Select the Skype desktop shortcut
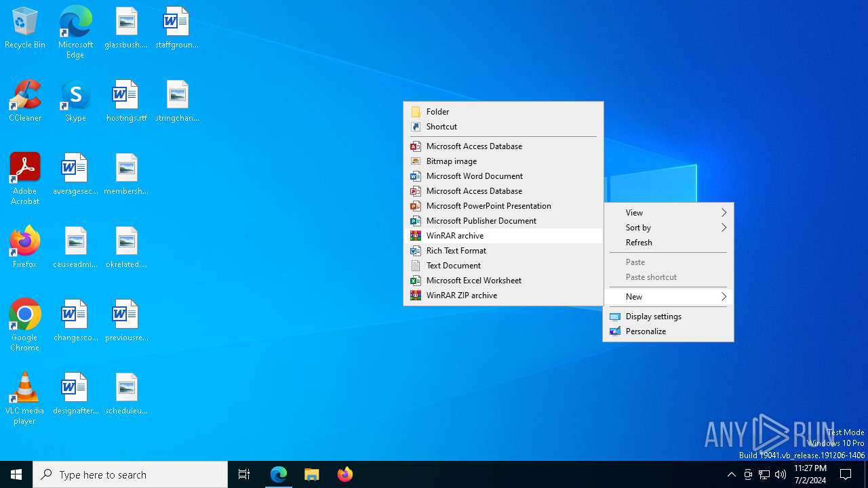868x488 pixels. click(x=75, y=102)
